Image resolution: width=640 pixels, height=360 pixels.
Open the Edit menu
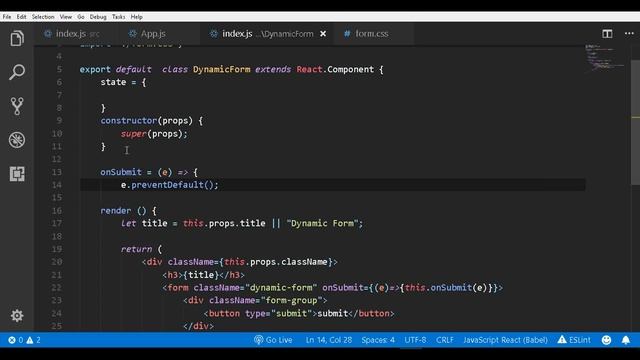click(21, 17)
